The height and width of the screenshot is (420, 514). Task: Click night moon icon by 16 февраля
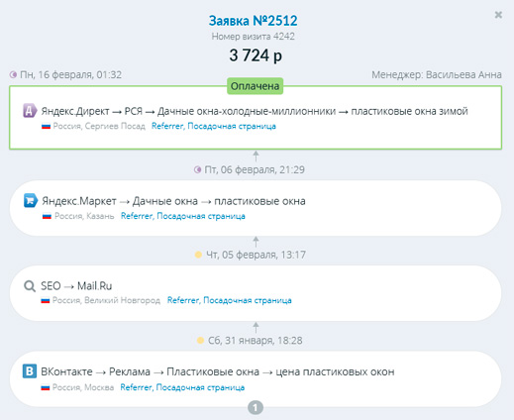click(x=13, y=74)
